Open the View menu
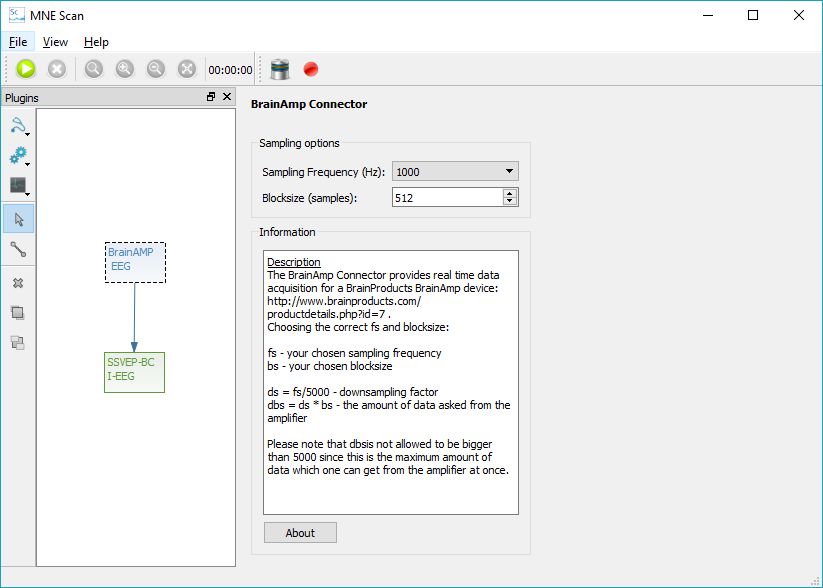The height and width of the screenshot is (588, 823). pos(55,42)
